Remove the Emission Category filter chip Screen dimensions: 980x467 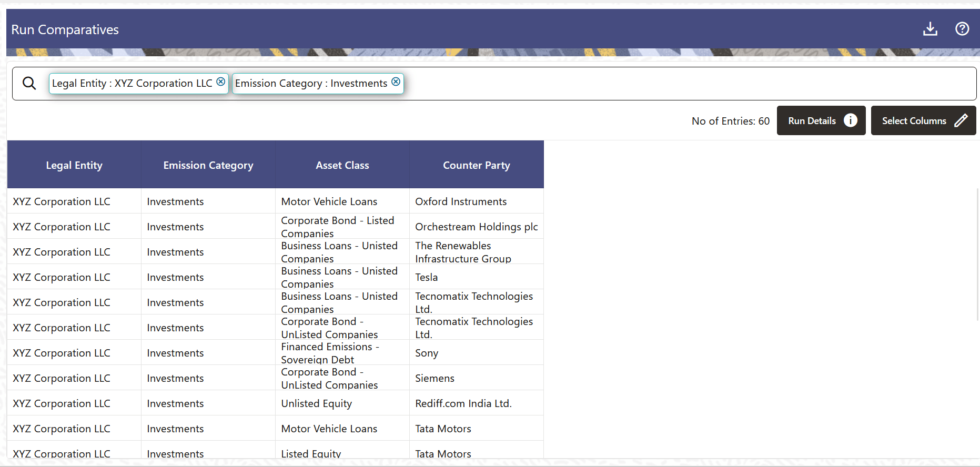pos(396,82)
